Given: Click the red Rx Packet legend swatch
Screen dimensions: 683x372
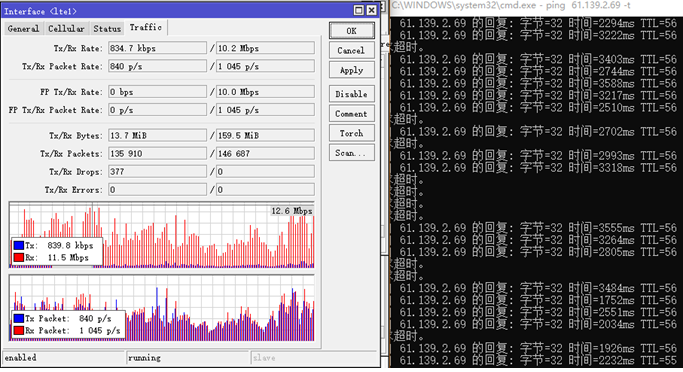Looking at the screenshot, I should tap(19, 331).
